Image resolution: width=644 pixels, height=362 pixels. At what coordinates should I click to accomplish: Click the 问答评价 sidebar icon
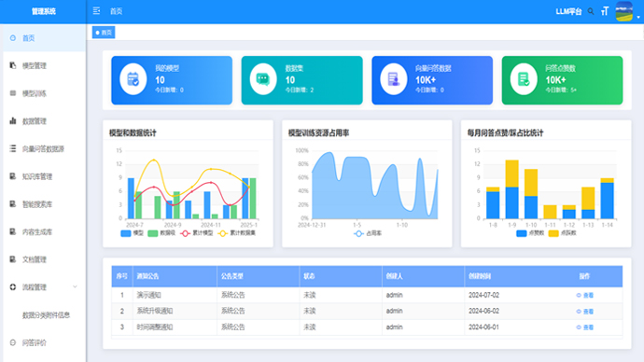(13, 342)
